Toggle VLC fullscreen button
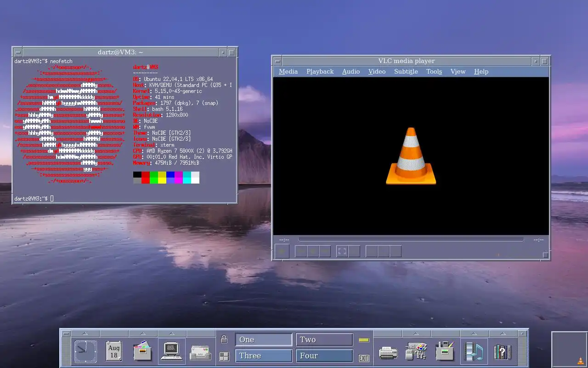588x368 pixels. pos(342,251)
